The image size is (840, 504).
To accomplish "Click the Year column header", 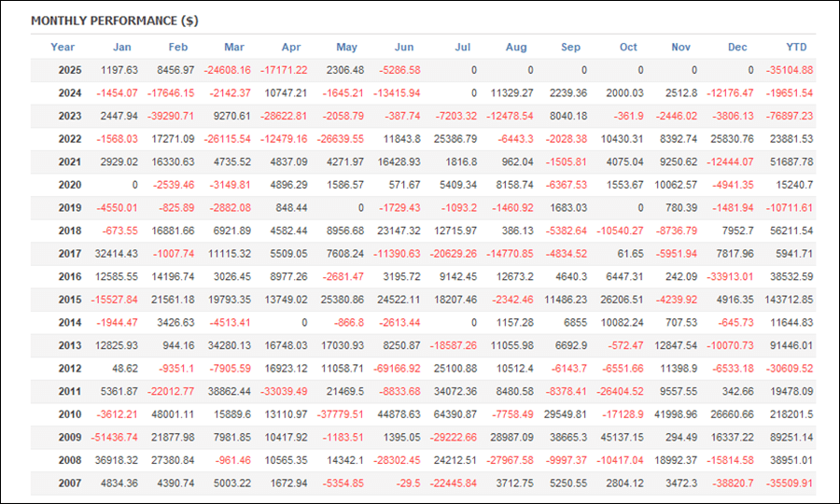I will pos(63,47).
